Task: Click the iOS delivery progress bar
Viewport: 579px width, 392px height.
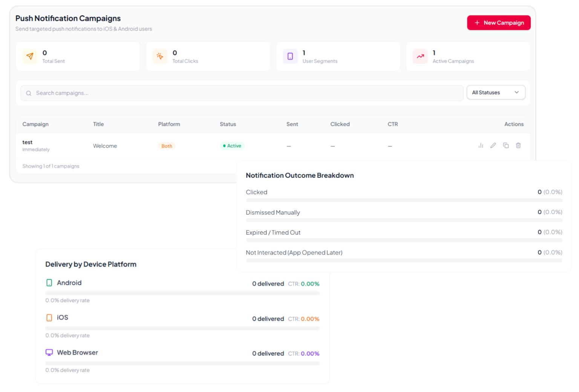Action: coord(182,328)
